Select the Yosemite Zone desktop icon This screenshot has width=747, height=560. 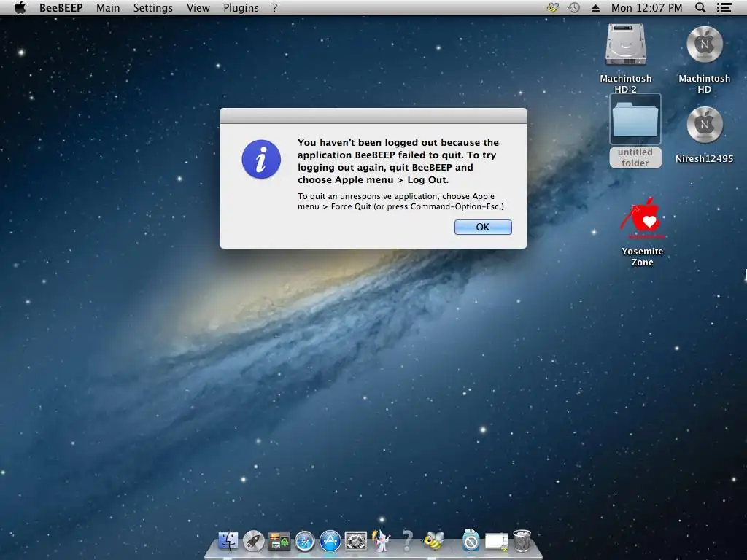click(x=643, y=220)
